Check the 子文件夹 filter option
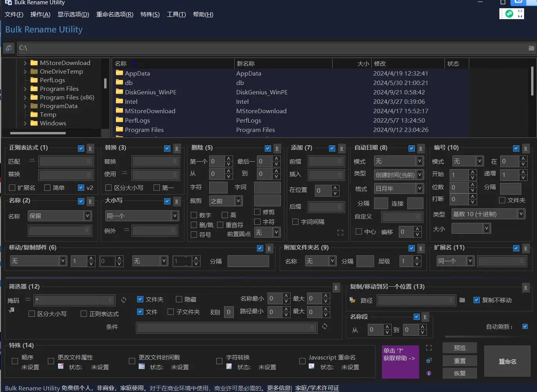 point(171,312)
